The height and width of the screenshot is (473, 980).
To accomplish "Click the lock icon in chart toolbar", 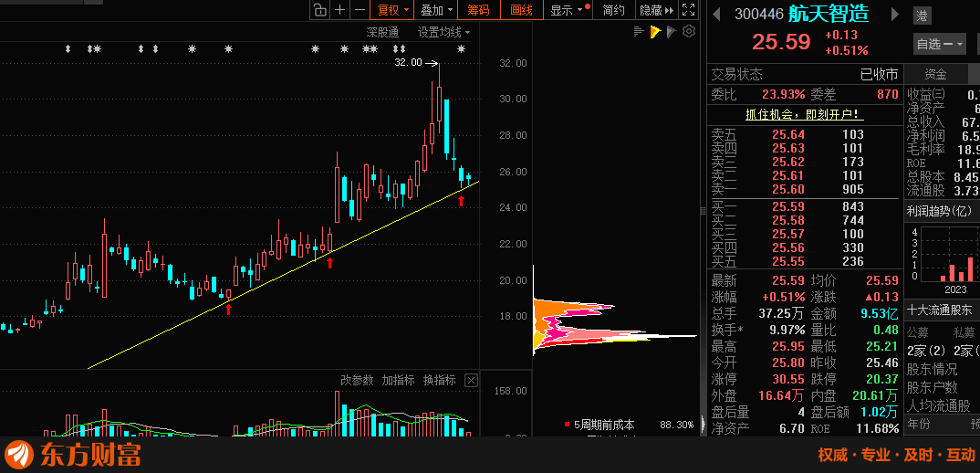I will [x=320, y=9].
